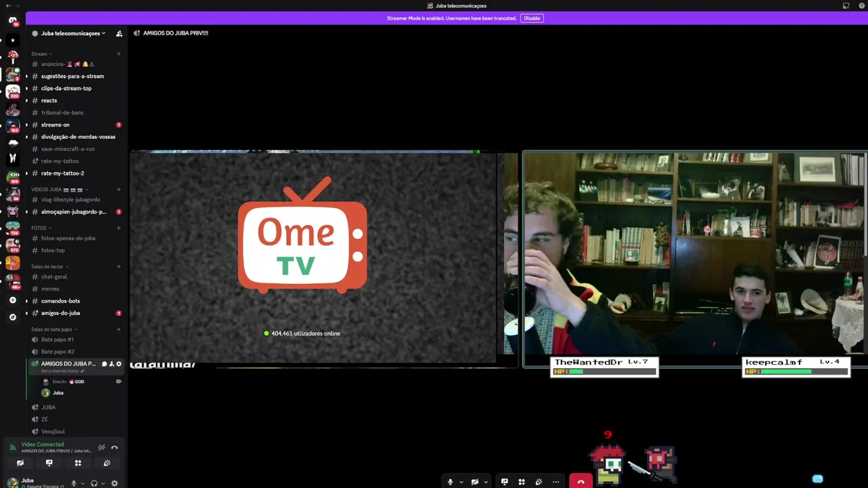Open soundboard from bottom call controls
The image size is (868, 488).
[538, 482]
